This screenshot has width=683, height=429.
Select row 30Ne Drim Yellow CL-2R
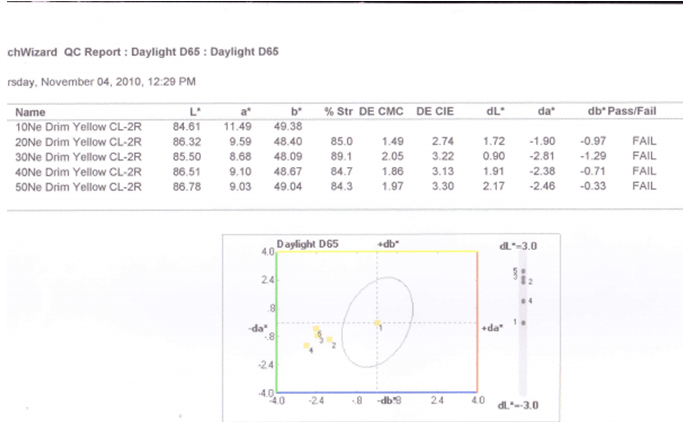74,157
